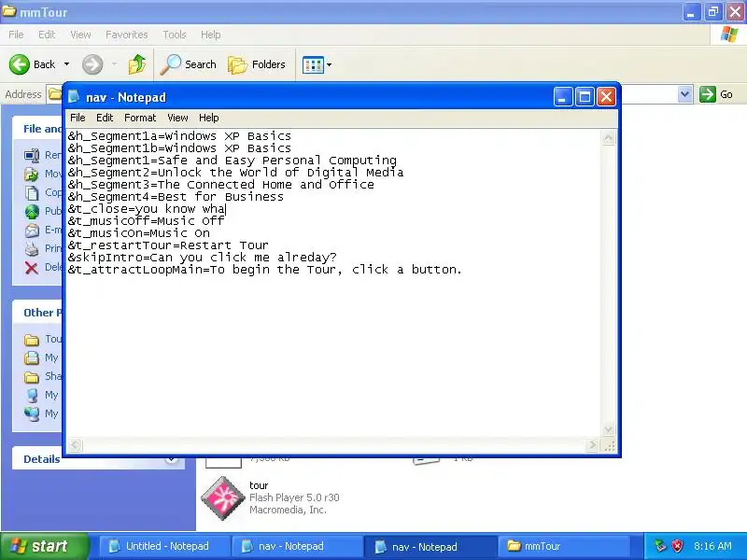Click My Network Places icon in Other Places

[32, 413]
